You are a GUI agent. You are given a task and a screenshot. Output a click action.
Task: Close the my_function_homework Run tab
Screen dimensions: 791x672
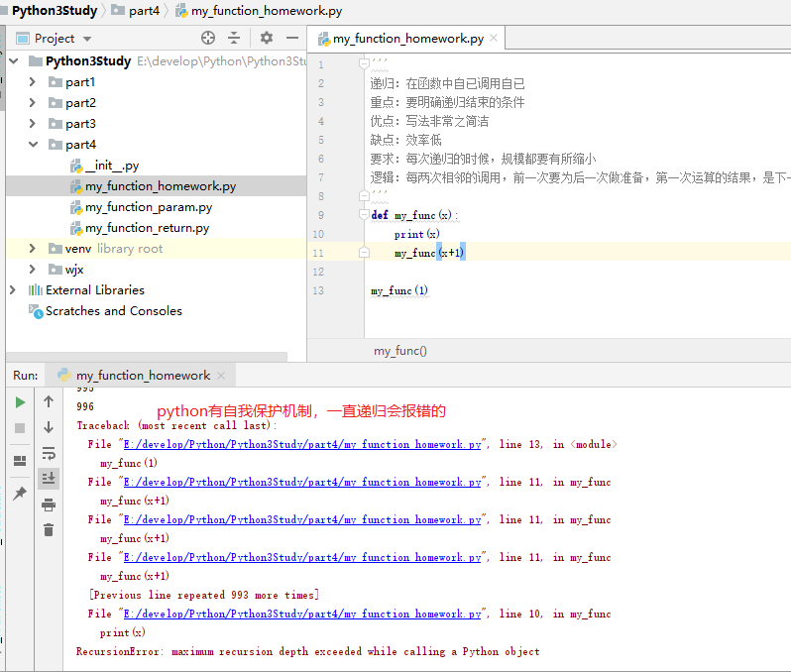(222, 376)
